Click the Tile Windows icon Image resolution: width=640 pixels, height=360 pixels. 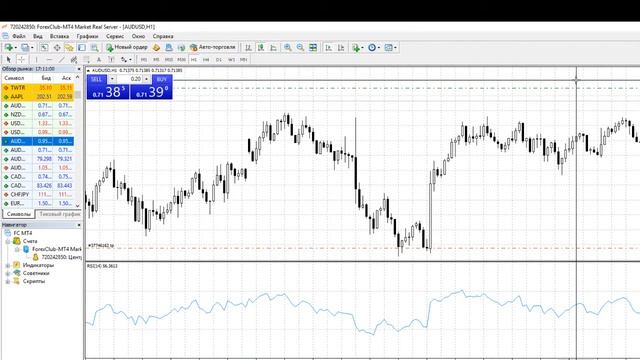tap(313, 48)
